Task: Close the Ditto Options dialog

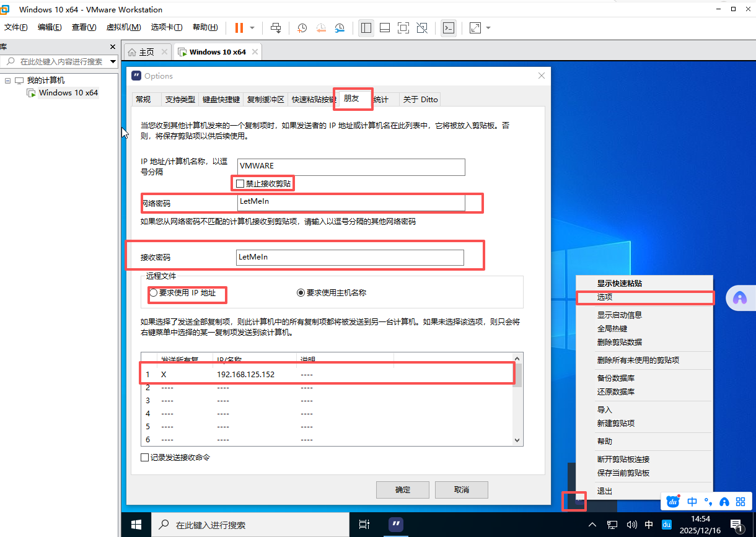Action: coord(541,76)
